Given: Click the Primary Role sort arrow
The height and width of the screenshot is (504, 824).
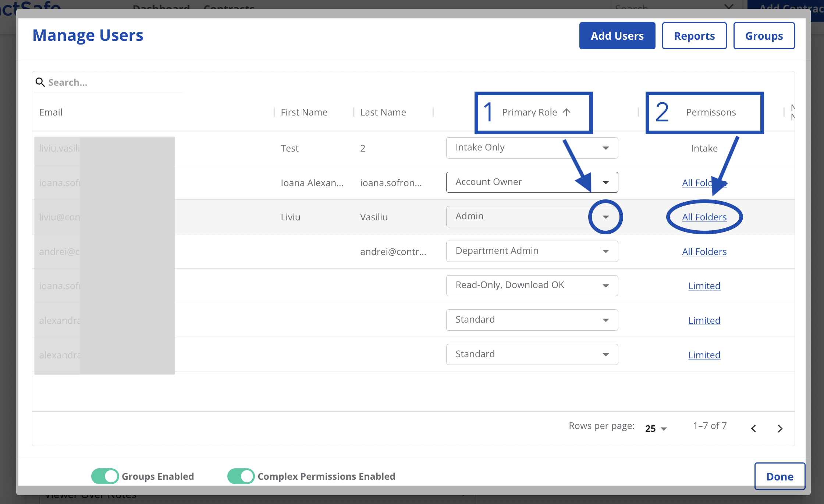Looking at the screenshot, I should tap(566, 112).
